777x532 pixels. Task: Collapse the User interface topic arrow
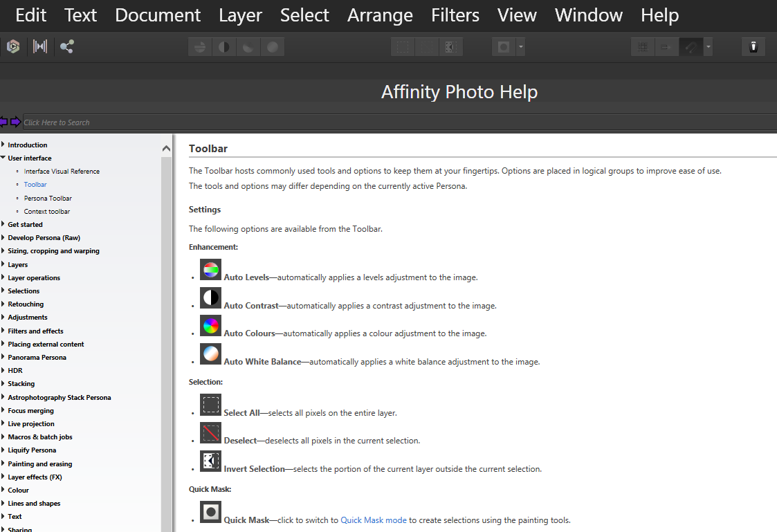coord(3,158)
